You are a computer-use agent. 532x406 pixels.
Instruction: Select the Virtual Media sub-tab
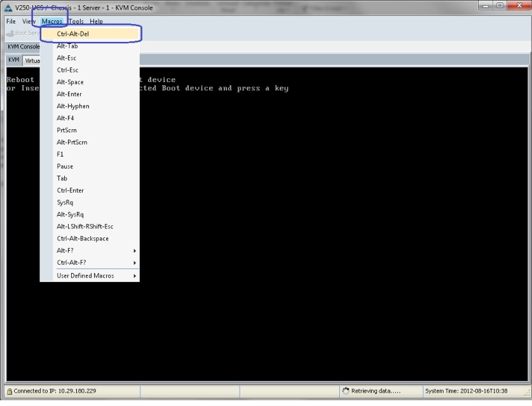[x=32, y=61]
